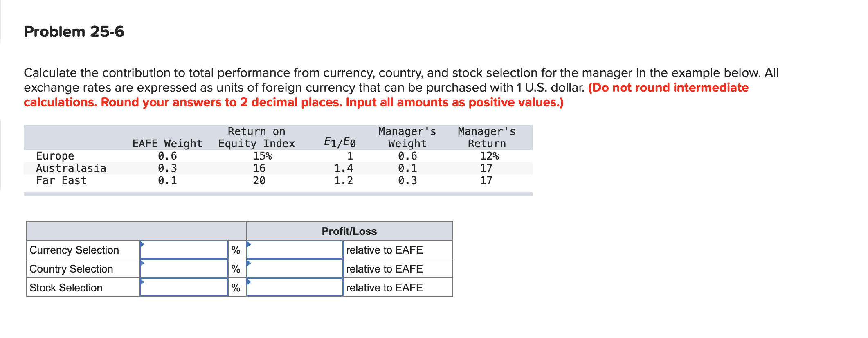Click the Country Selection percentage input field

(x=183, y=268)
